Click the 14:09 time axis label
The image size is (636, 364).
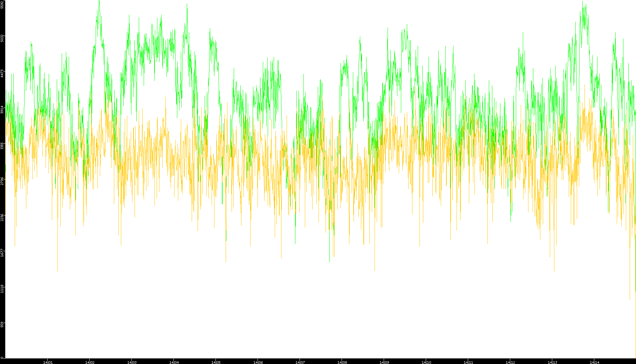coord(384,362)
